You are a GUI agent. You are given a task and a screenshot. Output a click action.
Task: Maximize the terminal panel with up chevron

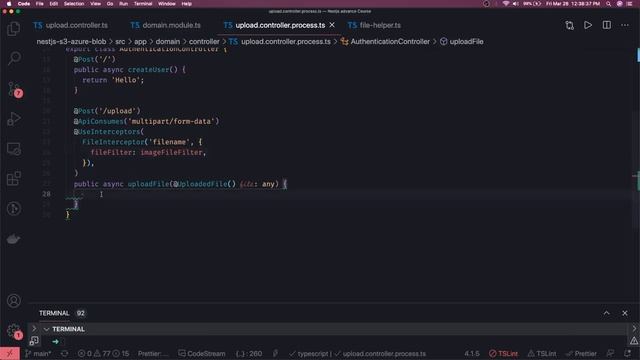(x=607, y=313)
